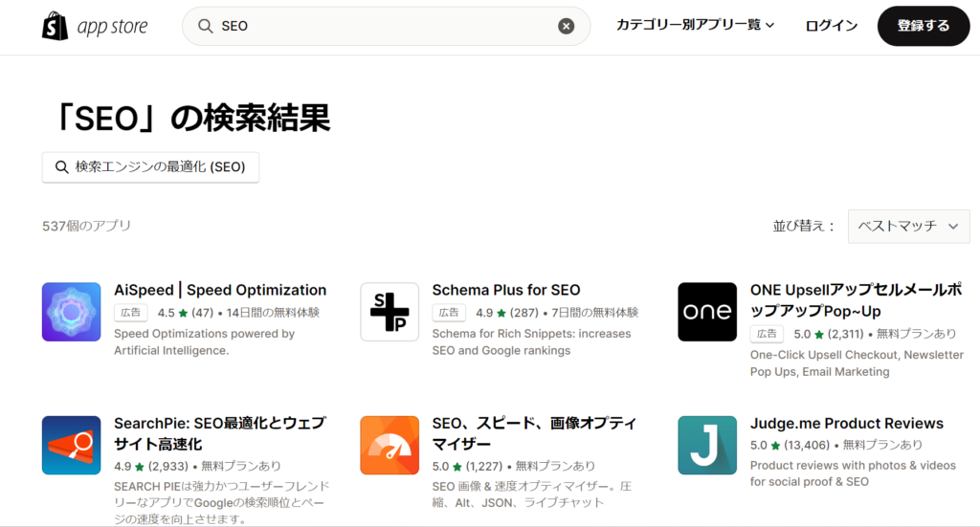The image size is (980, 527).
Task: Click the search magnifier icon in search bar
Action: click(205, 26)
